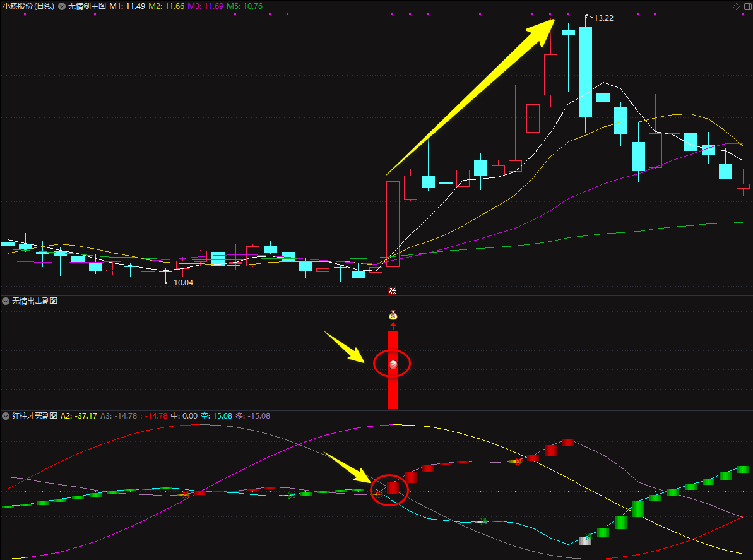Image resolution: width=753 pixels, height=560 pixels.
Task: Click the 红柱才买副图 panel title
Action: pyautogui.click(x=35, y=416)
